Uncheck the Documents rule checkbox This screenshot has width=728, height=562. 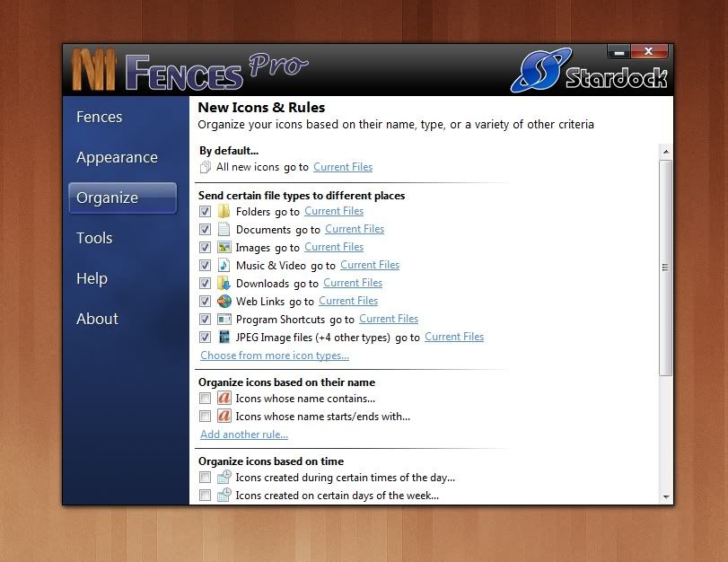click(x=205, y=230)
